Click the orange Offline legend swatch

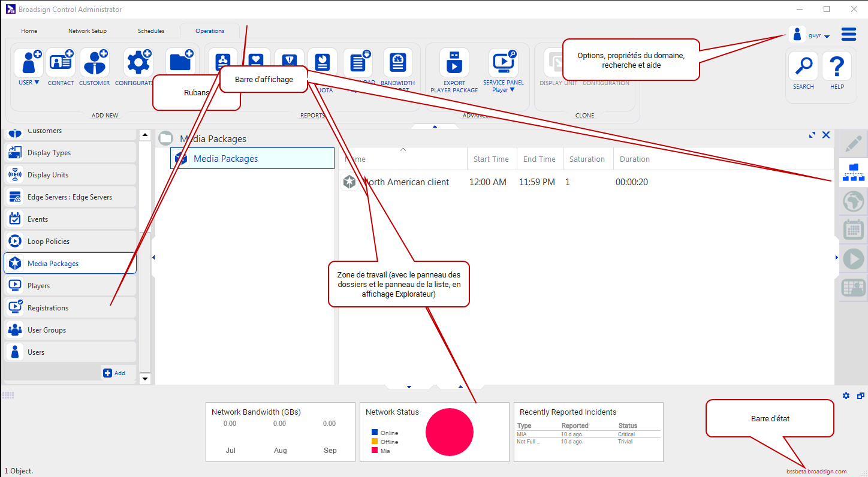pyautogui.click(x=375, y=441)
